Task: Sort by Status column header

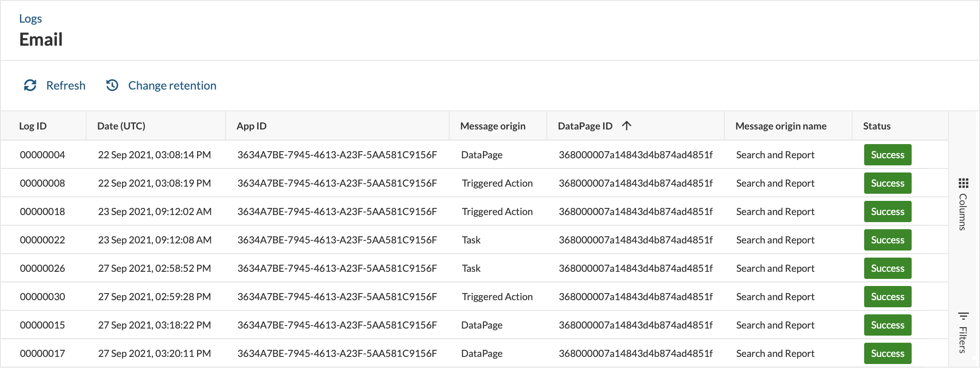Action: [877, 126]
